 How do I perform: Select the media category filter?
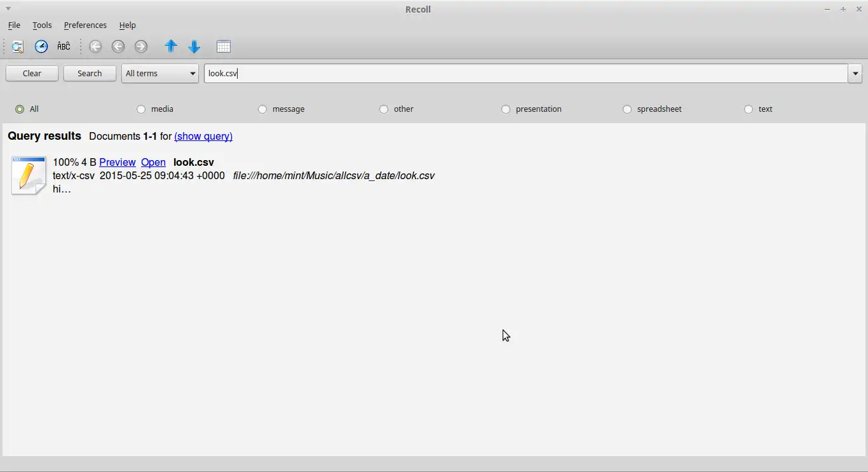coord(155,109)
